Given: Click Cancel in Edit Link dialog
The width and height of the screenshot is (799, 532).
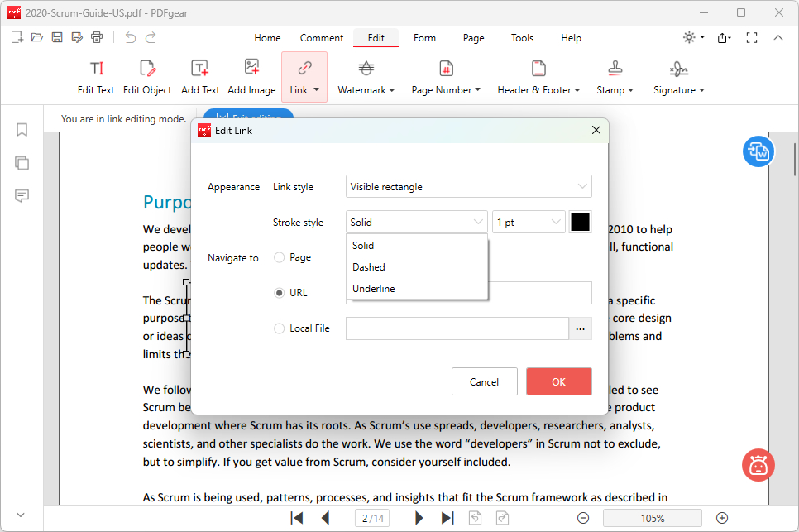Looking at the screenshot, I should point(484,381).
